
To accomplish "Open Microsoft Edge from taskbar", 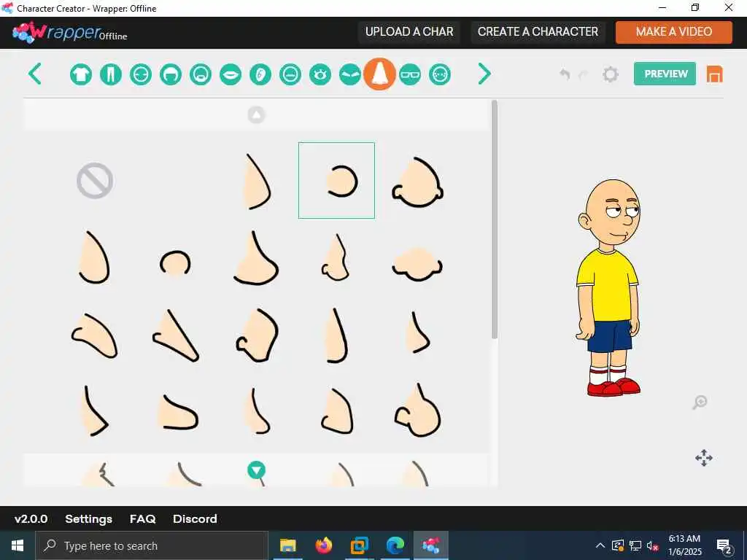I will pos(395,545).
